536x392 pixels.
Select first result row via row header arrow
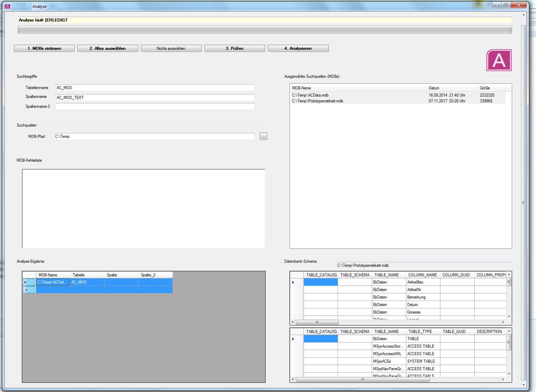29,282
